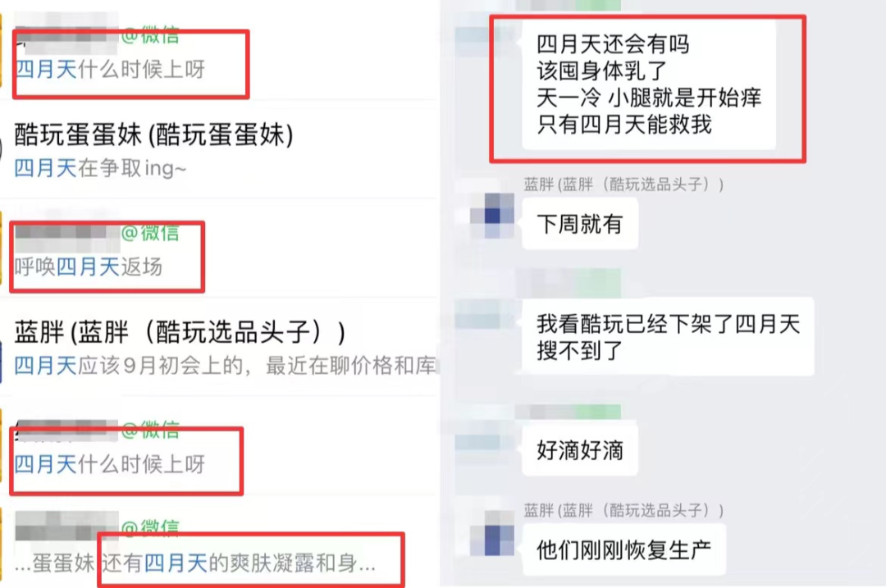Select the 我看酷玩已经下架了四月天 bubble
This screenshot has height=588, width=886.
point(669,337)
